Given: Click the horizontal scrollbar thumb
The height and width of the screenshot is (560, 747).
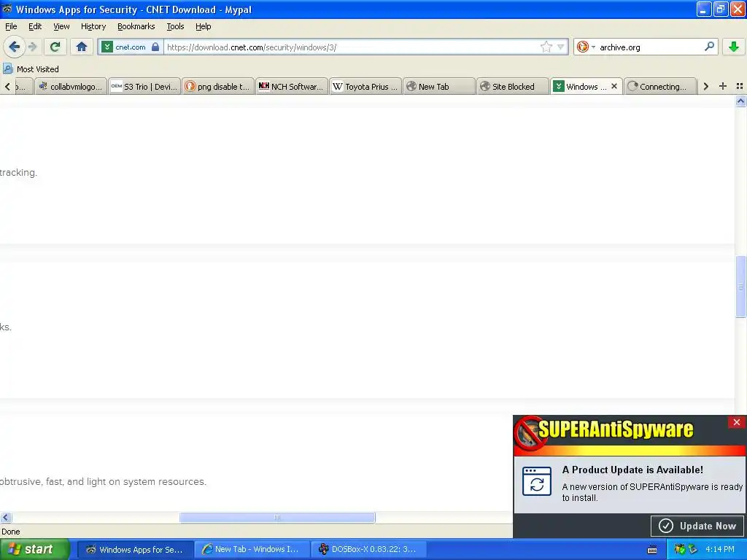Looking at the screenshot, I should point(277,517).
